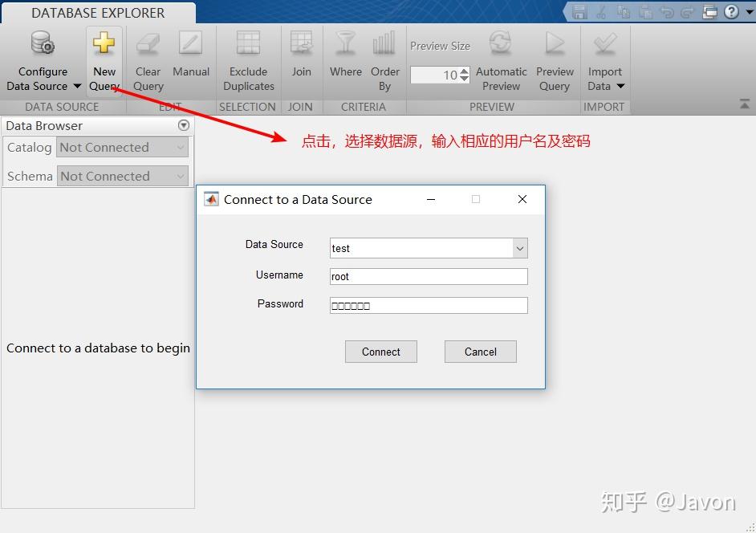Open the Import Data dropdown arrow
Screen dimensions: 756x533
(620, 86)
